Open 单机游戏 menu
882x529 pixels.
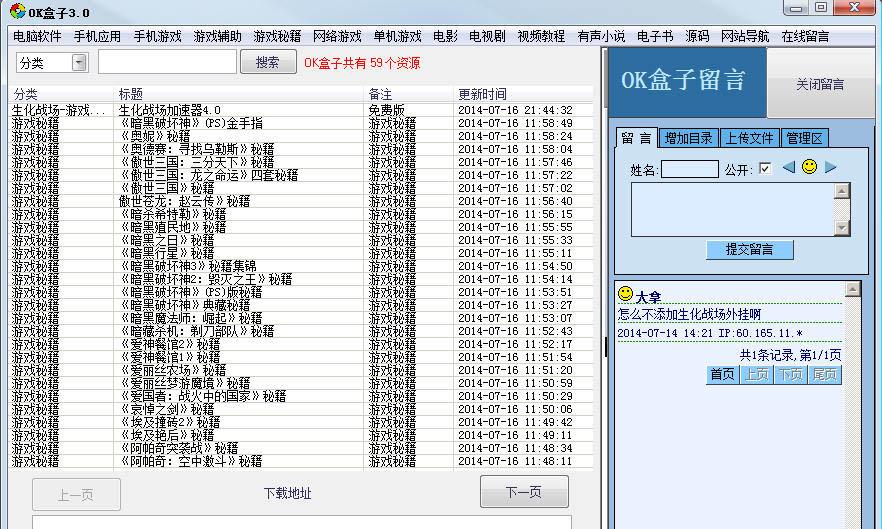point(397,37)
